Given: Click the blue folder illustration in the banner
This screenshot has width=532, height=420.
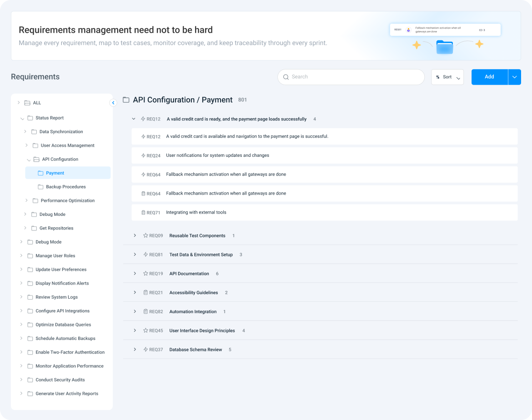Looking at the screenshot, I should click(x=444, y=47).
